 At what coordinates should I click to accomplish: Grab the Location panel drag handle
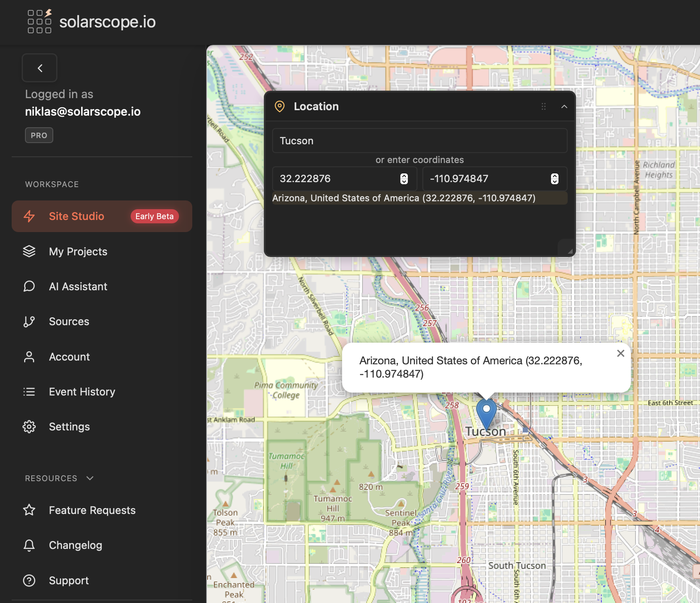544,106
